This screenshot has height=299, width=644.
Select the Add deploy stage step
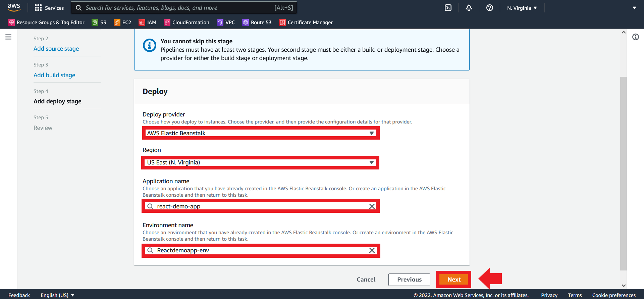[x=57, y=101]
